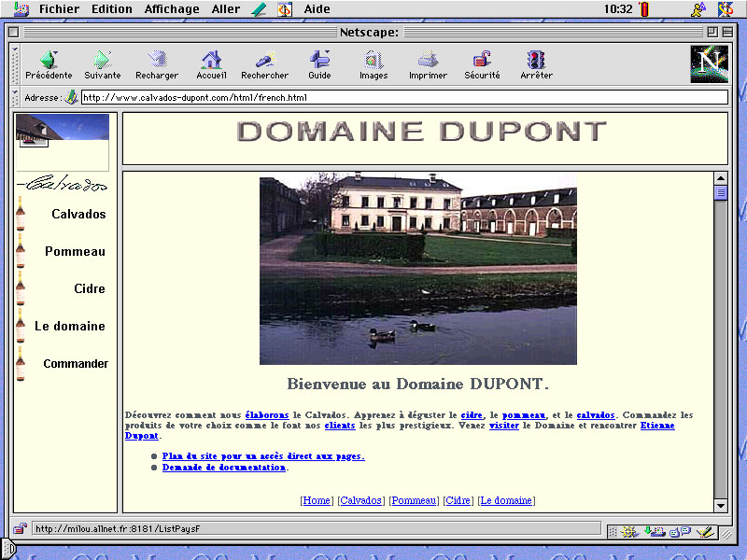This screenshot has width=747, height=560.
Task: Click the page's vertical scrollbar down arrow
Action: point(720,505)
